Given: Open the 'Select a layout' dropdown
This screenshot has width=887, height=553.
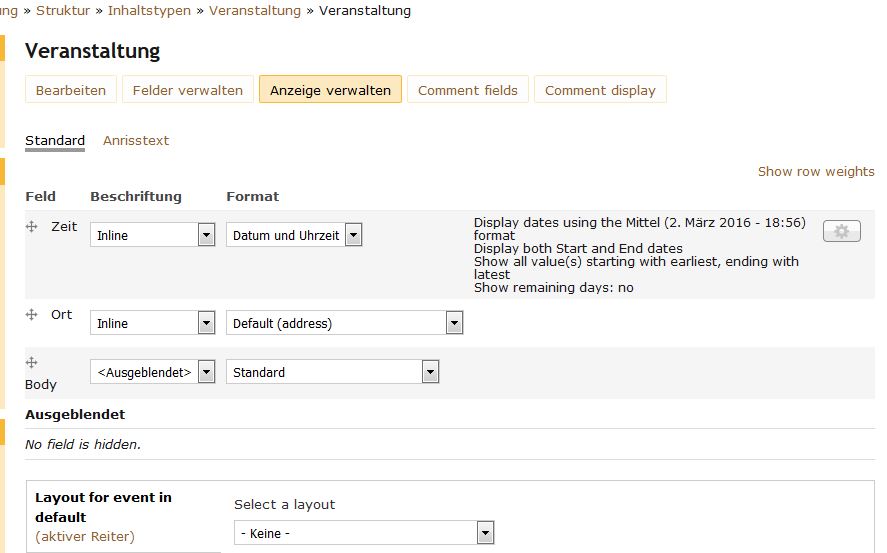Looking at the screenshot, I should [364, 533].
